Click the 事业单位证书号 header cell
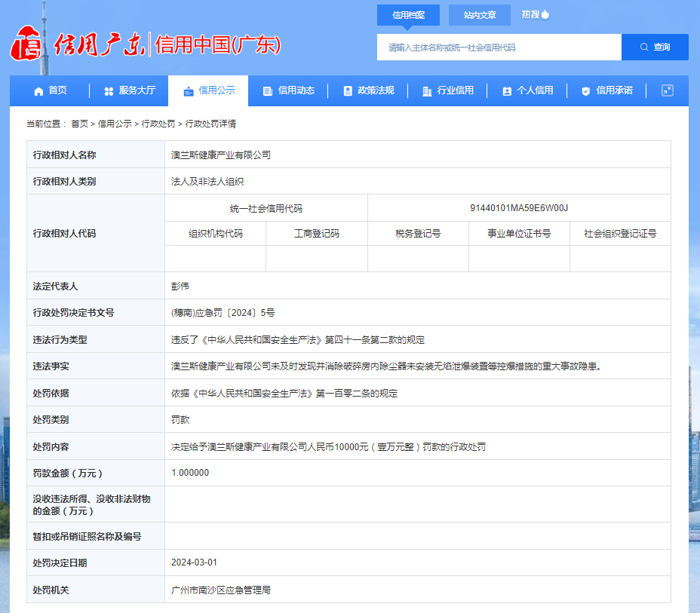 click(519, 233)
